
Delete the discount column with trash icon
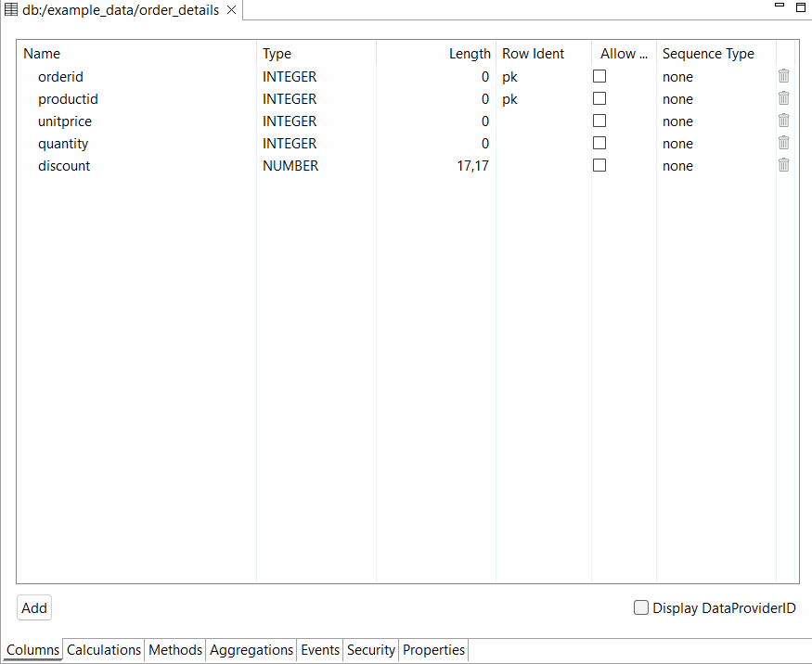point(783,165)
